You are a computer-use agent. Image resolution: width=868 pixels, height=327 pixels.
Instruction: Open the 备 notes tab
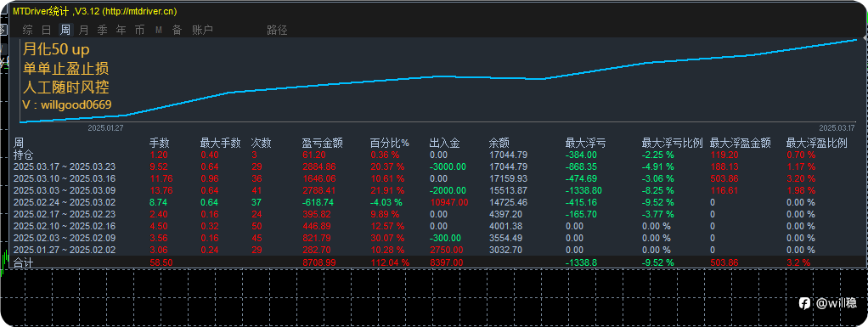click(177, 30)
